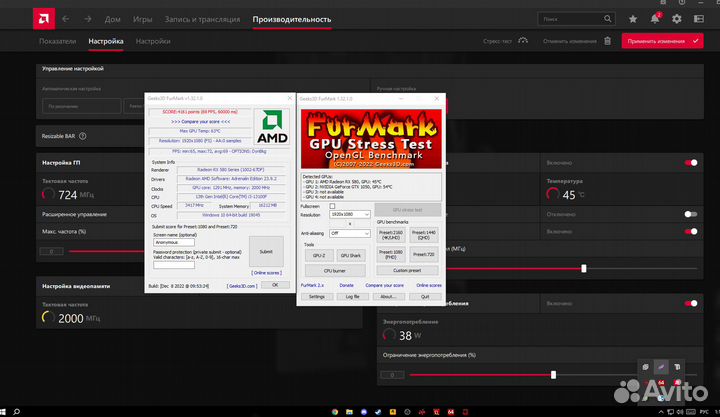The height and width of the screenshot is (417, 720).
Task: Open the Дом tab
Action: (x=112, y=19)
